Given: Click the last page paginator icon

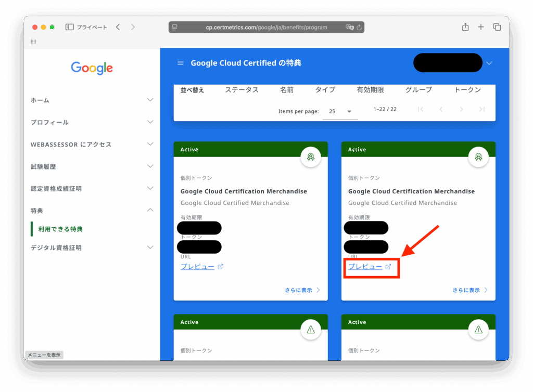Looking at the screenshot, I should [x=481, y=109].
